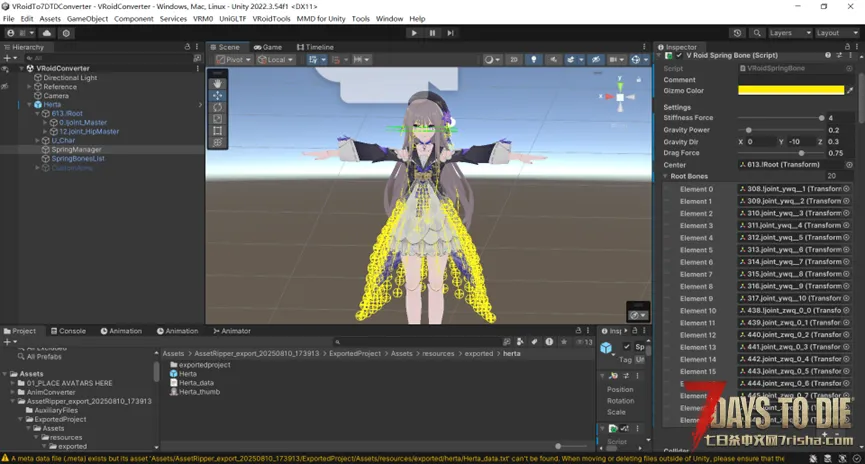Click the Step frame button
This screenshot has width=865, height=464.
click(x=450, y=33)
